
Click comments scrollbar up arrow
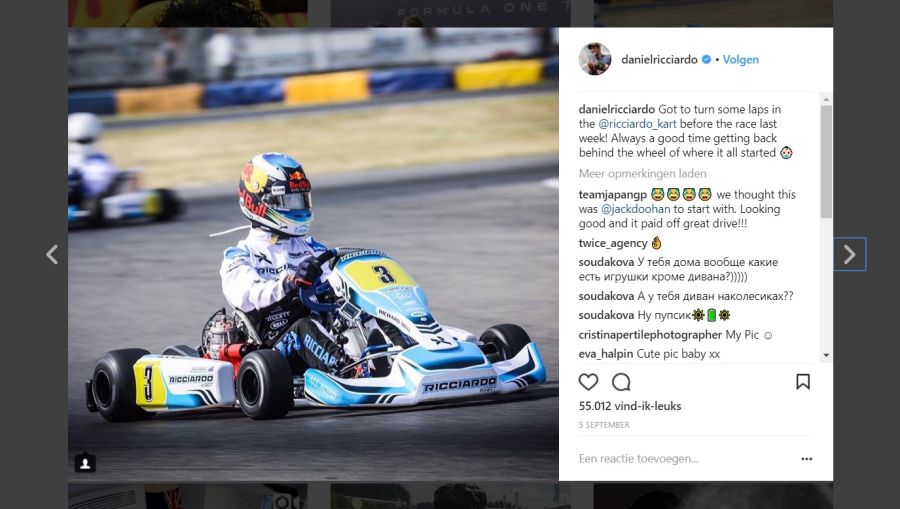coord(826,99)
